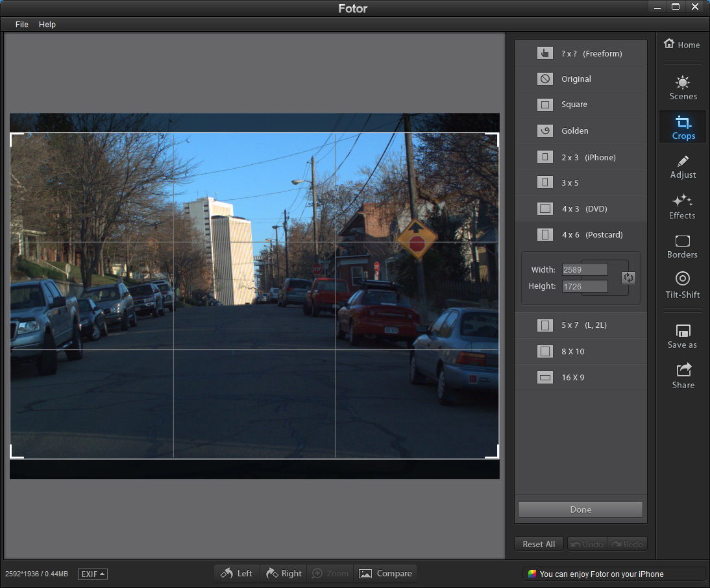The height and width of the screenshot is (588, 710).
Task: Compare with the original image
Action: [x=386, y=574]
